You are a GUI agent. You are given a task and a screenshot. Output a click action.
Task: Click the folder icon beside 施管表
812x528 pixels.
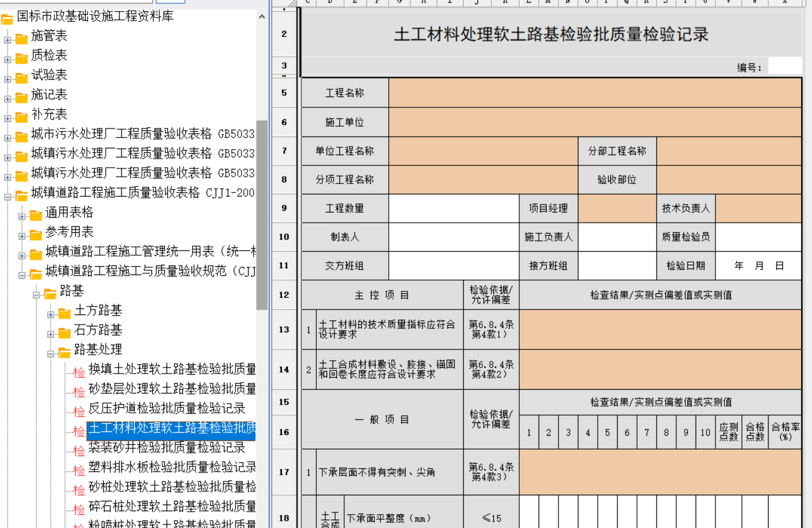tap(22, 39)
